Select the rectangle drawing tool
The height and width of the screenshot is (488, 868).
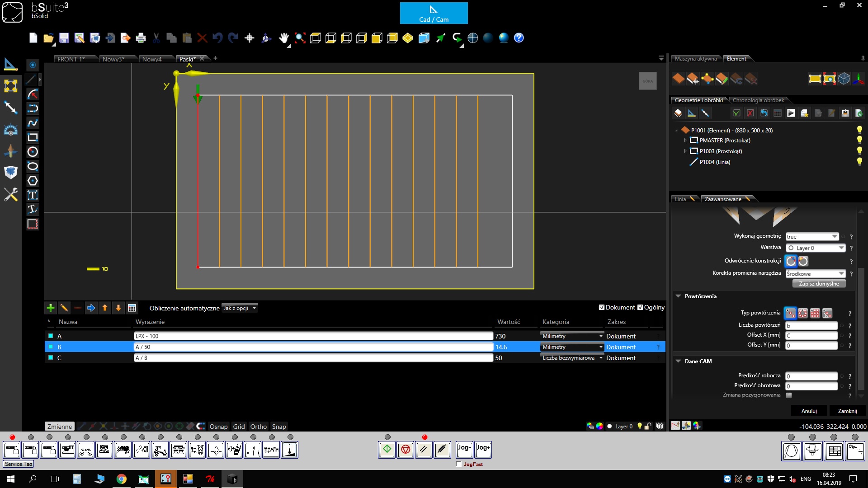pyautogui.click(x=33, y=137)
